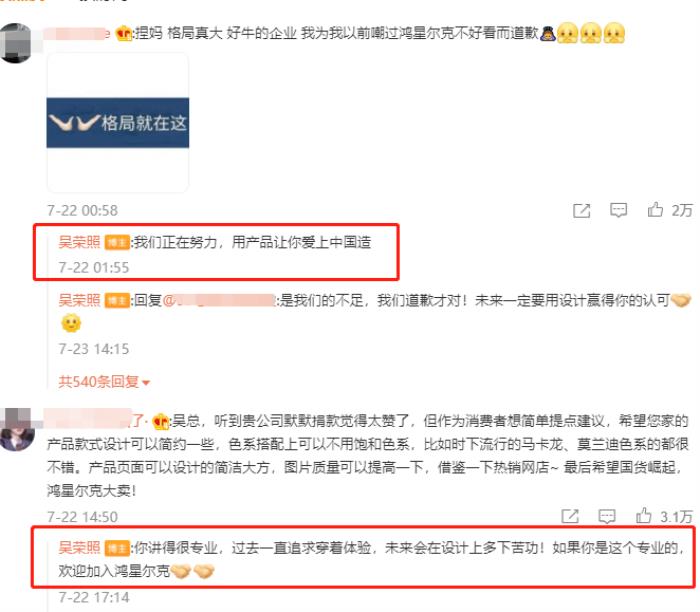700x612 pixels.
Task: Click the 博主 badge in first reply
Action: 117,243
